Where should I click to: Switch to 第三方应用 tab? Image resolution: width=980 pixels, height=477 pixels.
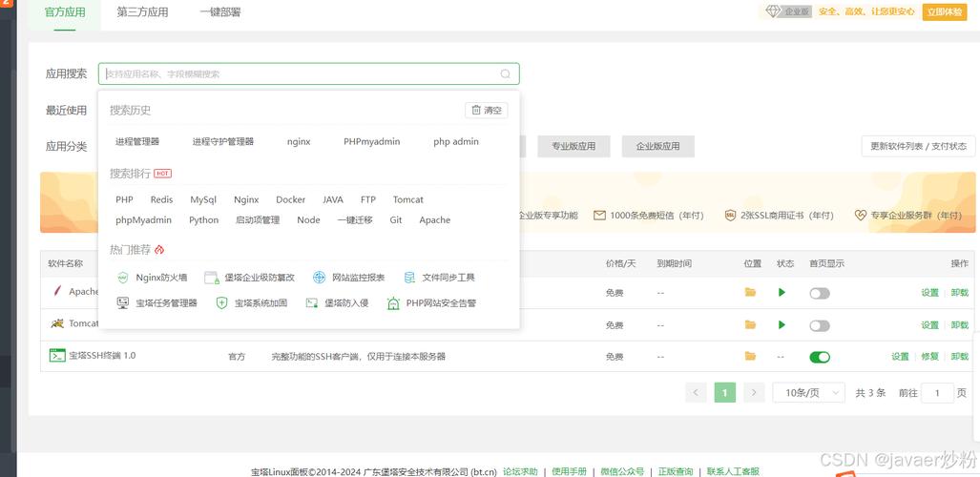(142, 11)
